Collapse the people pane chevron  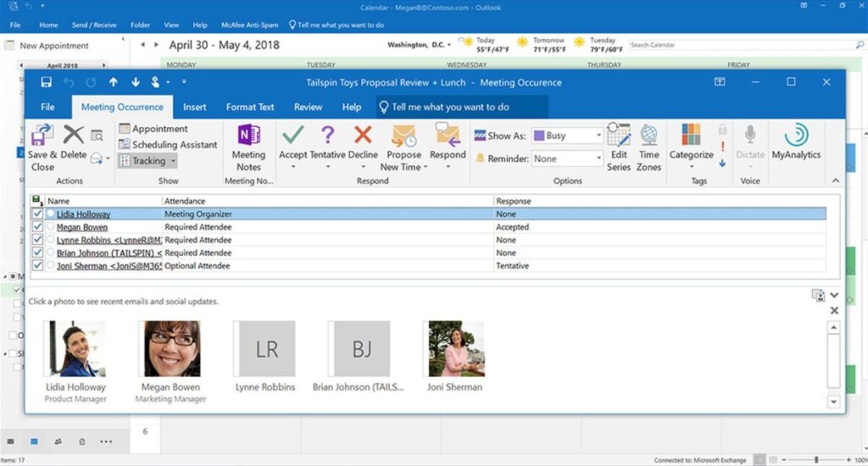click(x=834, y=295)
